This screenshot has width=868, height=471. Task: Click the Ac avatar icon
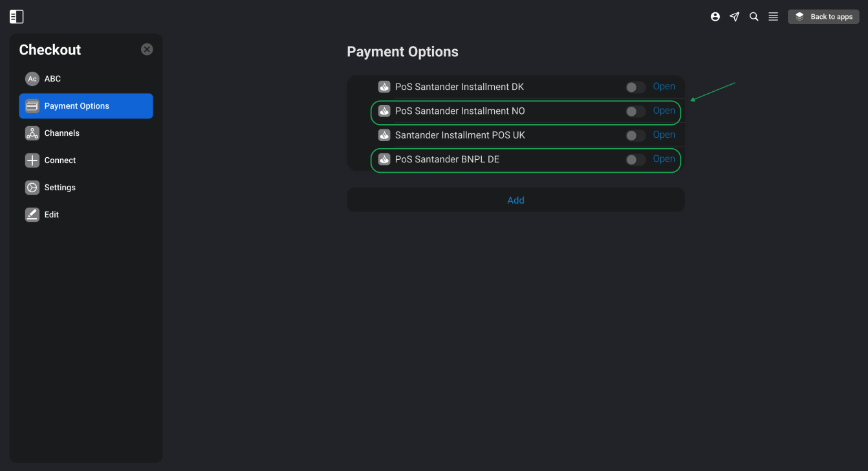(x=32, y=79)
